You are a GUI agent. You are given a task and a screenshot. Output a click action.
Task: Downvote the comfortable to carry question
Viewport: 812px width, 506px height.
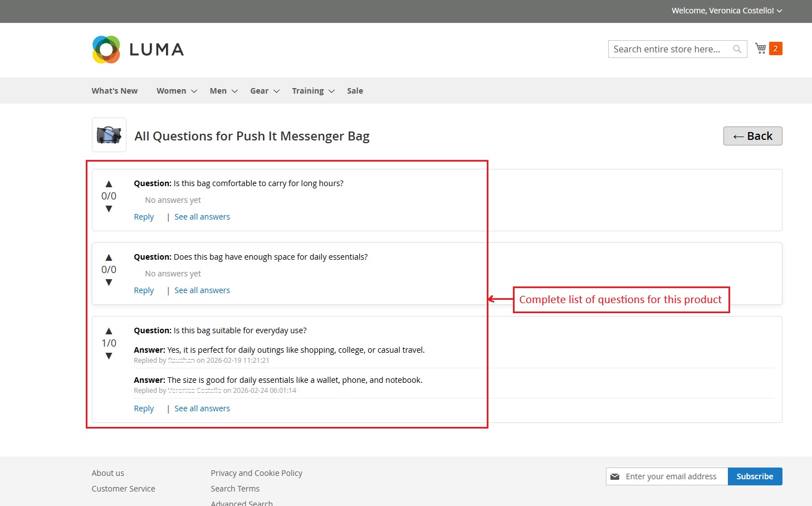(109, 209)
